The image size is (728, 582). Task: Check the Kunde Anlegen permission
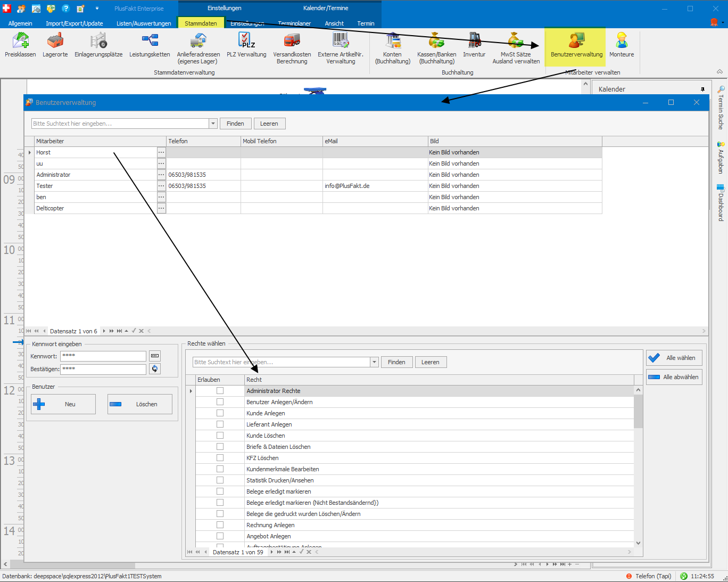[x=220, y=413]
